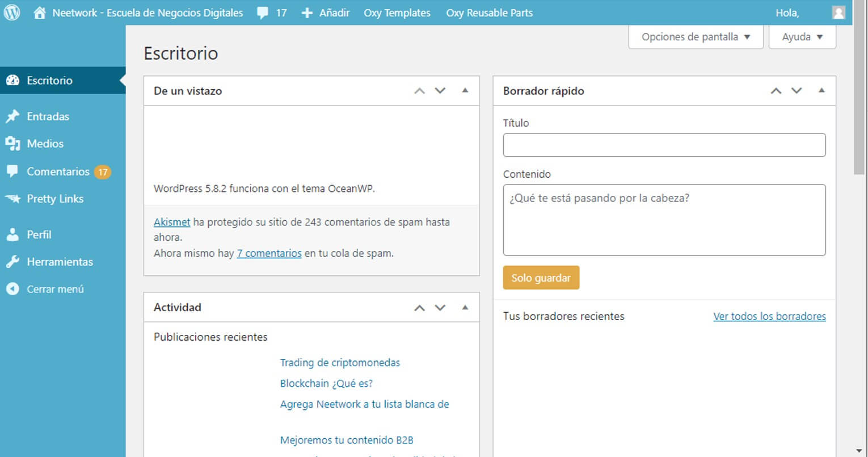Click the WordPress logo icon
This screenshot has width=868, height=457.
(11, 12)
